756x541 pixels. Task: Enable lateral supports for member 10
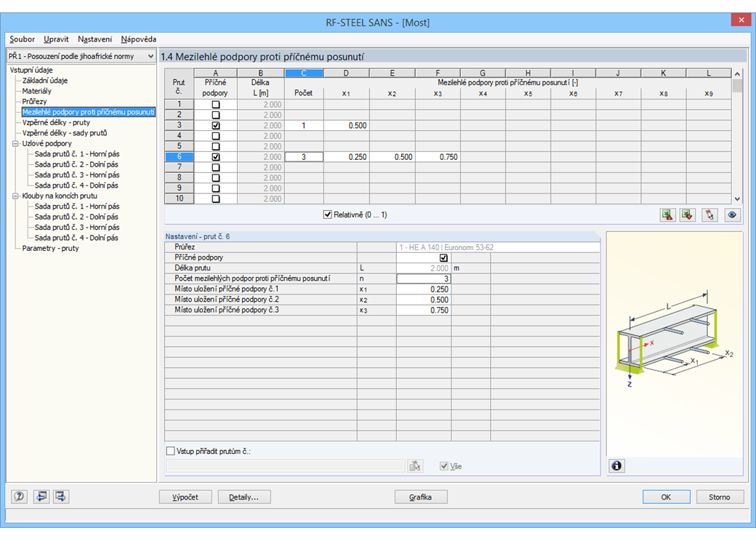tap(215, 199)
